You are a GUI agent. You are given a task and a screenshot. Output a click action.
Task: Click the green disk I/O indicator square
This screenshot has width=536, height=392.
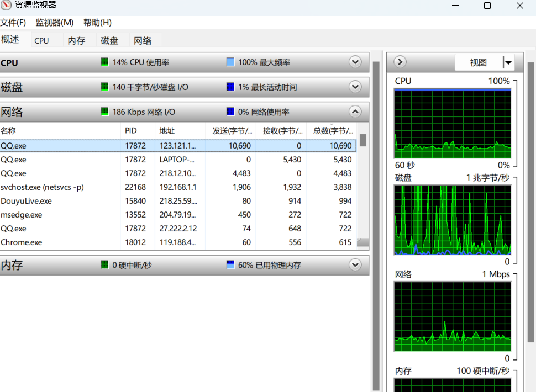104,87
